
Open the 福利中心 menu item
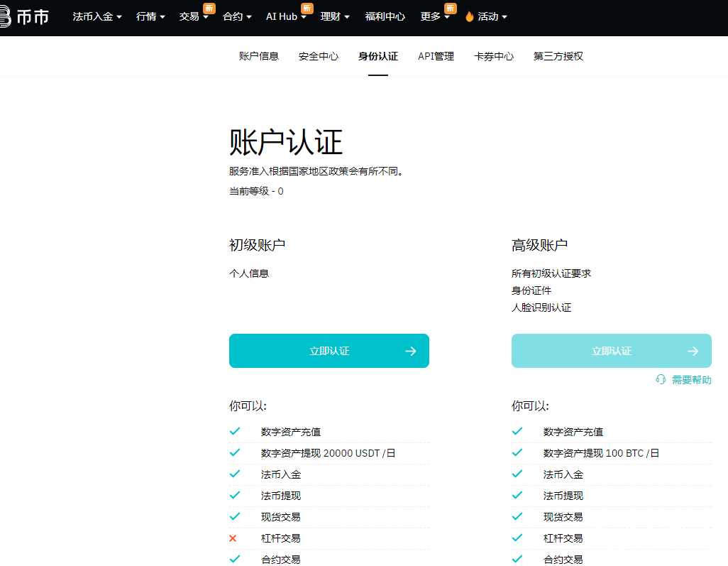coord(385,16)
